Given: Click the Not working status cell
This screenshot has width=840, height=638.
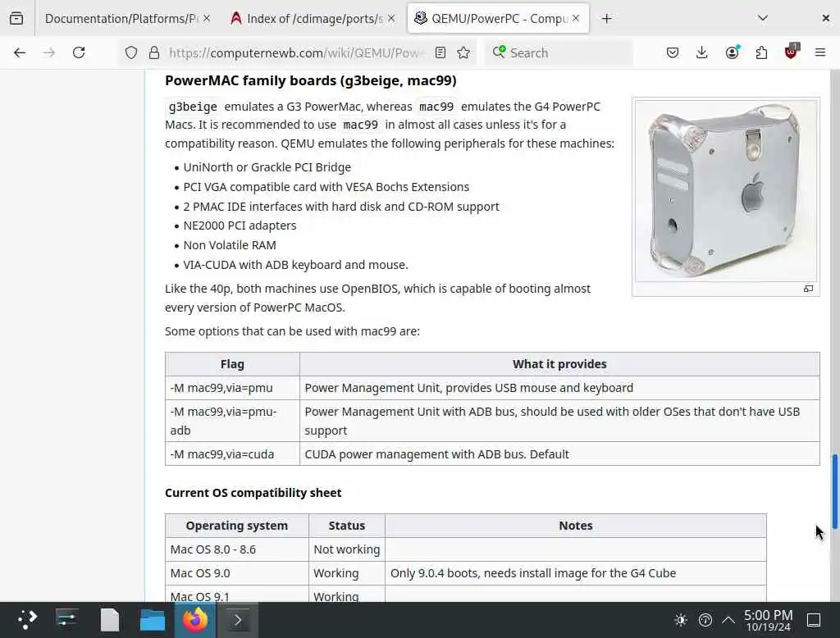Looking at the screenshot, I should point(347,549).
